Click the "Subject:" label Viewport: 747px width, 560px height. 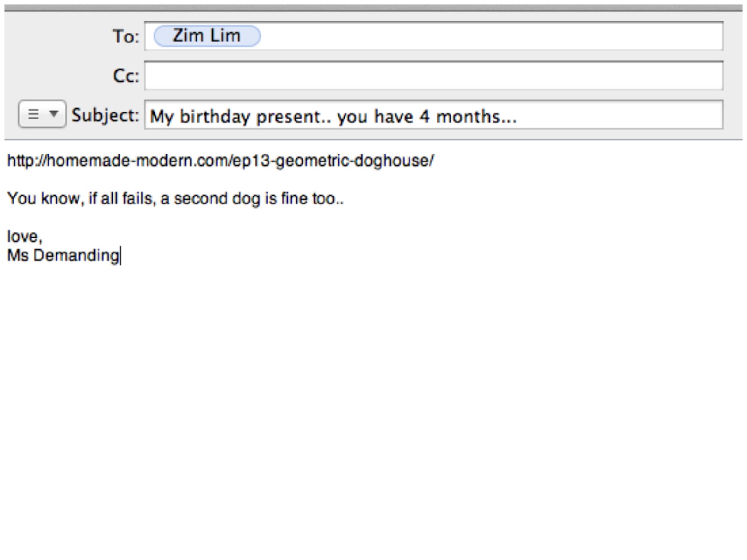coord(105,115)
